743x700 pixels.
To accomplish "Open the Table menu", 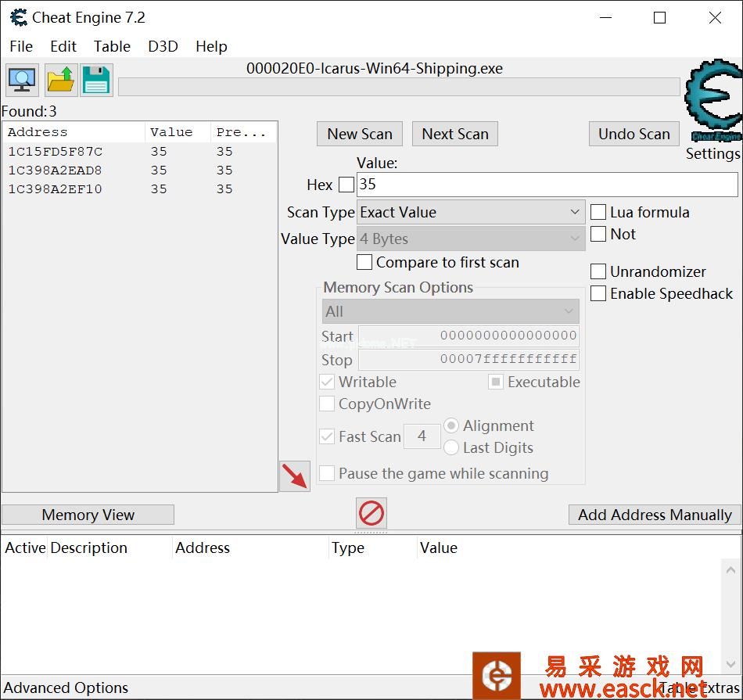I will click(x=112, y=46).
